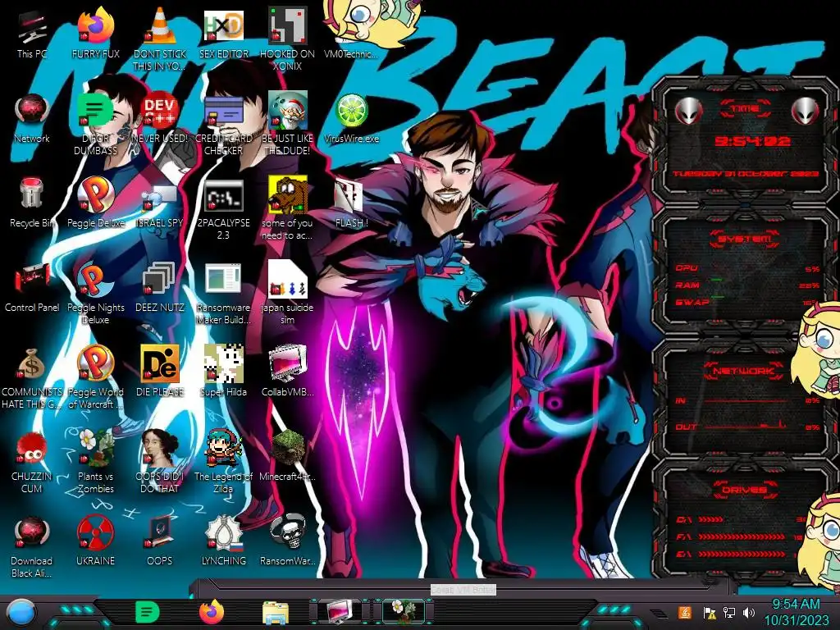Click the SYSTEM gadget header
Screen dimensions: 840x630
pos(745,239)
